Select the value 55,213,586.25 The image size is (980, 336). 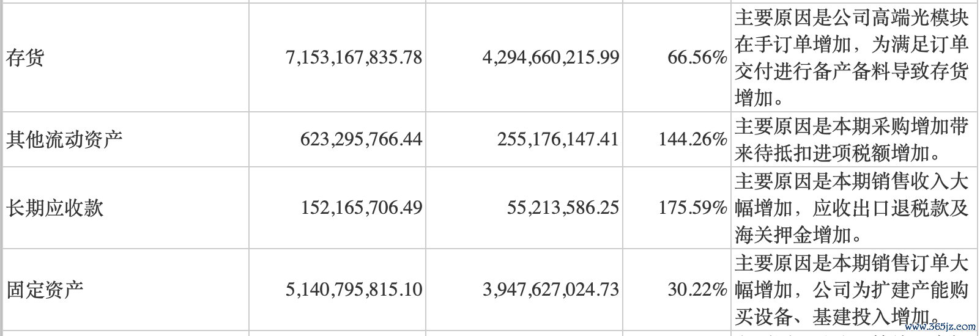tap(563, 208)
